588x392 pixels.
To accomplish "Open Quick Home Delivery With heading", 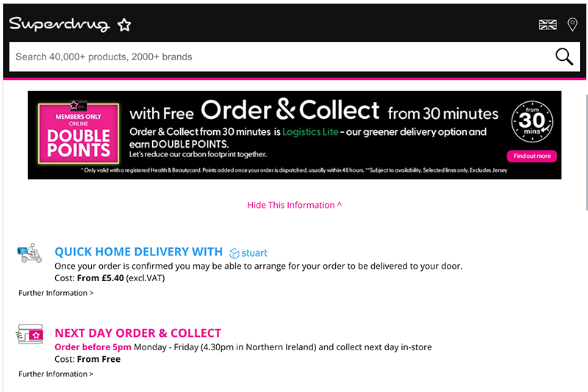I will [139, 252].
